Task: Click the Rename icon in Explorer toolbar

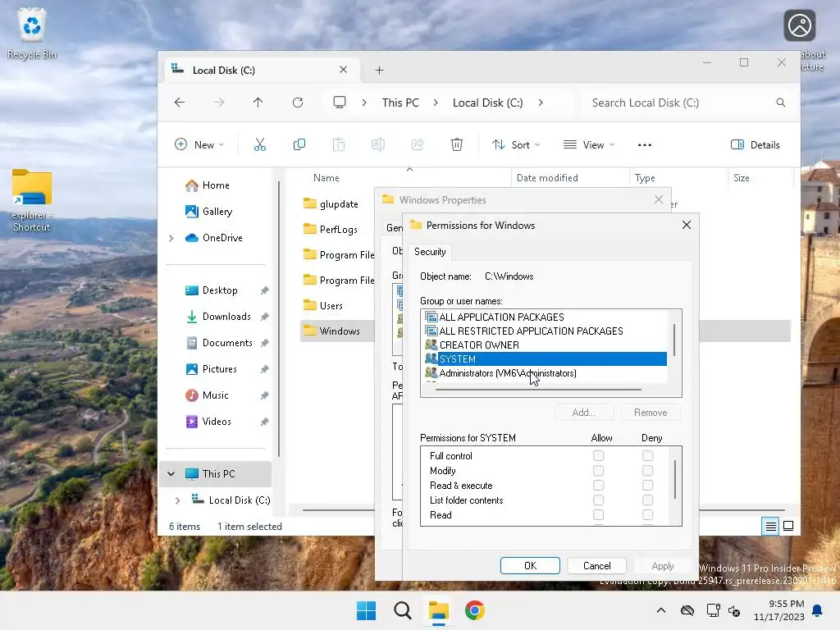Action: [377, 144]
